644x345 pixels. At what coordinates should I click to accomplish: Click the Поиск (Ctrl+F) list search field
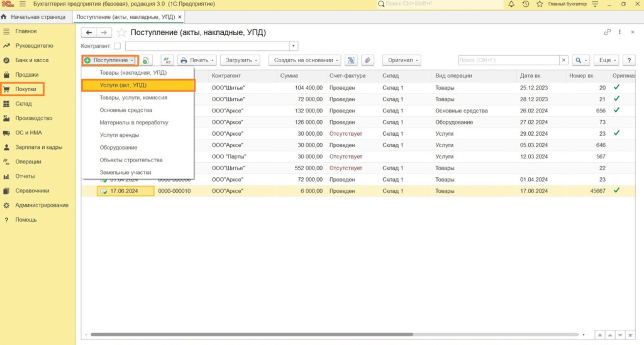509,60
